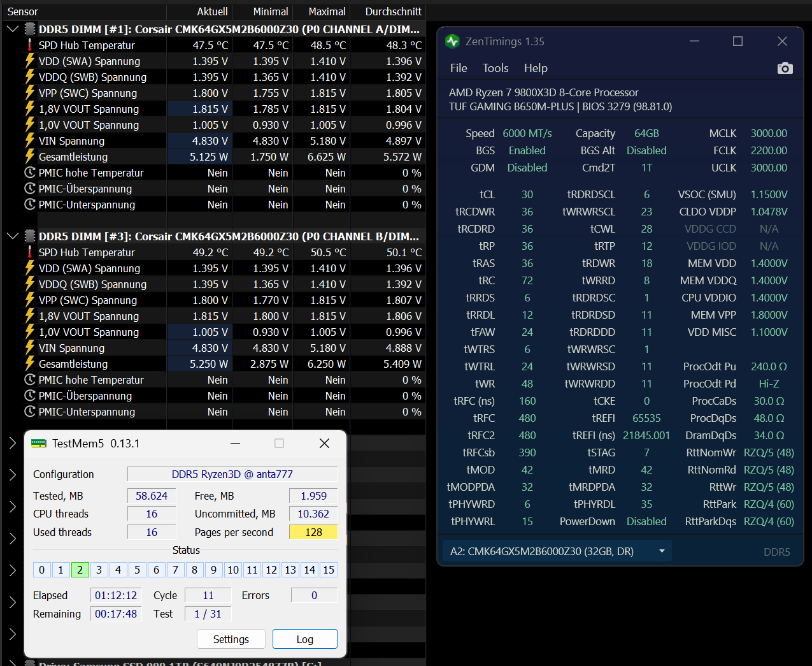Image resolution: width=812 pixels, height=666 pixels.
Task: Click the Log button in TestMem5
Action: (305, 639)
